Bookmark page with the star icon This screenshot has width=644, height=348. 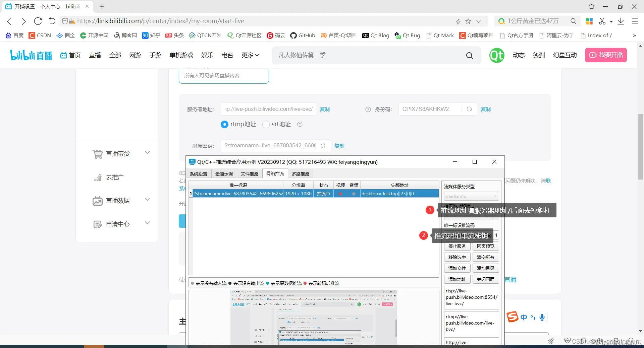pos(468,21)
